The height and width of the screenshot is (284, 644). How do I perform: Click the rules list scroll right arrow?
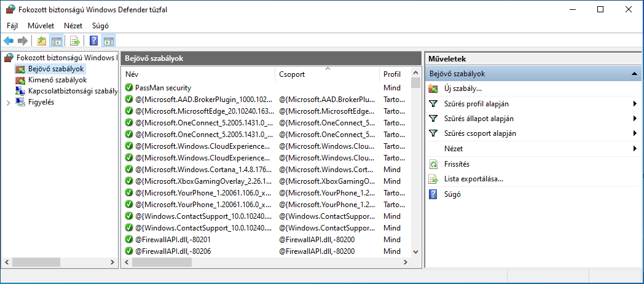point(405,262)
